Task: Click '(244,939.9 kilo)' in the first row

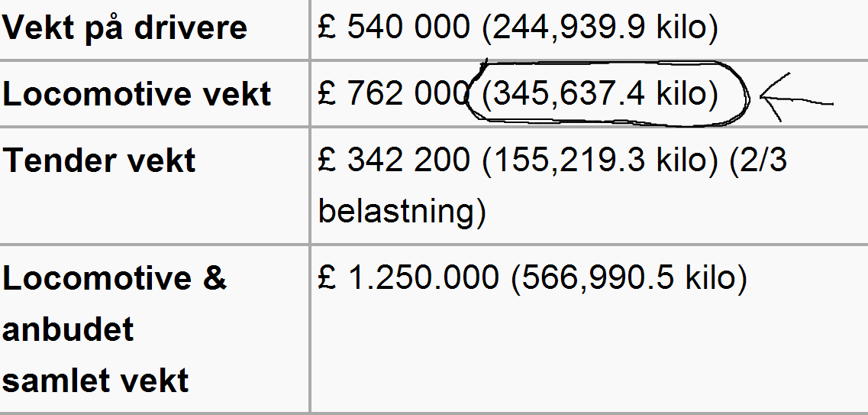Action: pyautogui.click(x=600, y=27)
